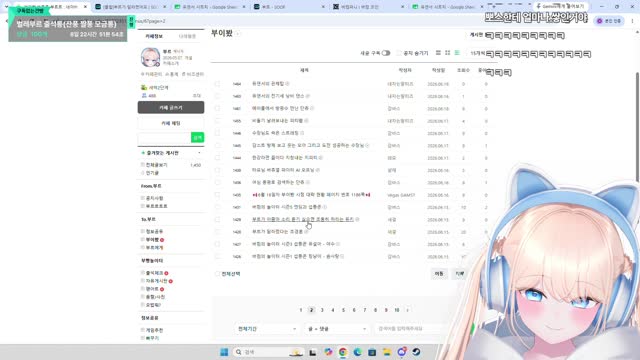This screenshot has width=640, height=360.
Task: Switch to the 나의활동 tab
Action: tap(187, 36)
